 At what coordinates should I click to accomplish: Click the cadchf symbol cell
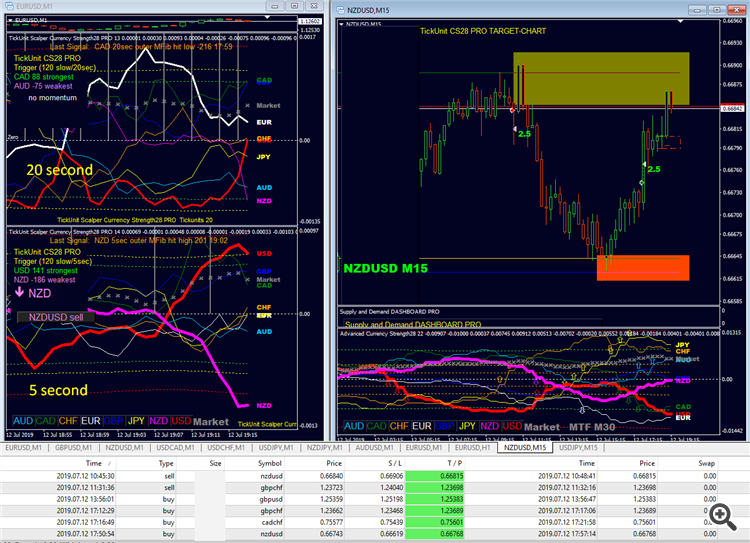pyautogui.click(x=271, y=522)
